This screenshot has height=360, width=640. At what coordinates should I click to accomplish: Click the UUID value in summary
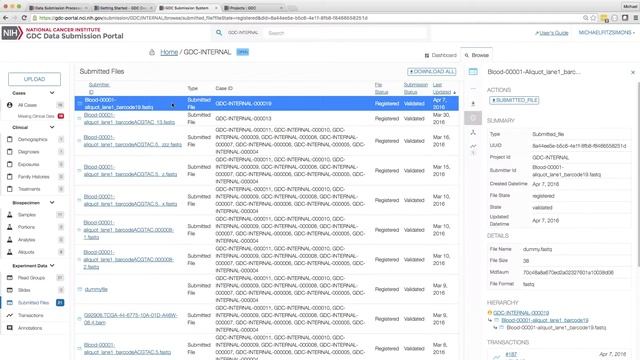point(579,146)
